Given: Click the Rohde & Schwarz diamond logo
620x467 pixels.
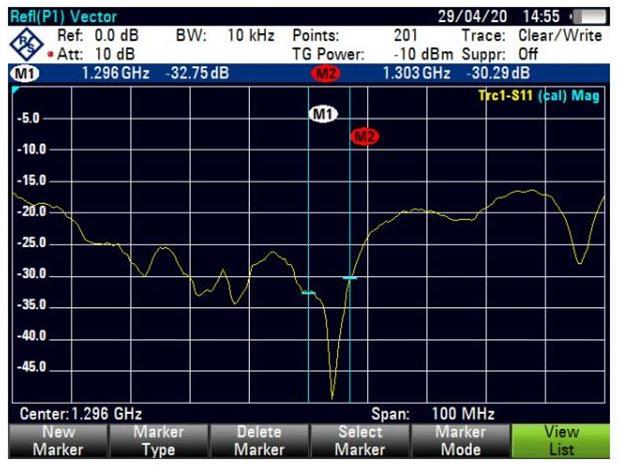Looking at the screenshot, I should click(26, 45).
